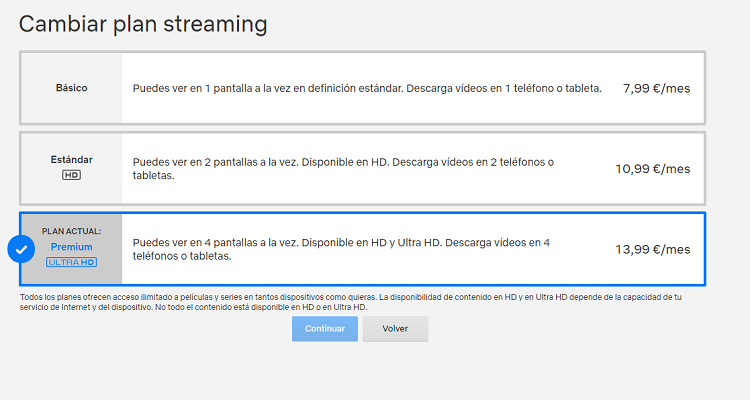Click the 13,99 €/mes price
The image size is (750, 400).
click(x=652, y=249)
